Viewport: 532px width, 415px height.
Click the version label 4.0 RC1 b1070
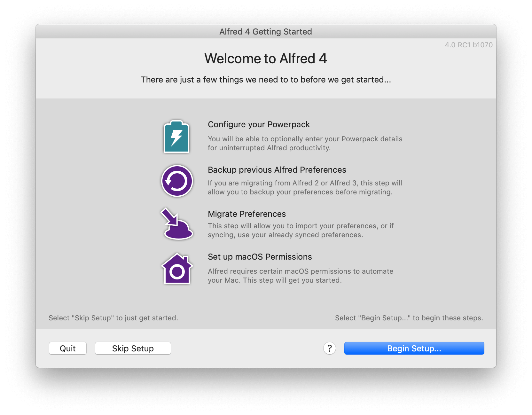469,45
